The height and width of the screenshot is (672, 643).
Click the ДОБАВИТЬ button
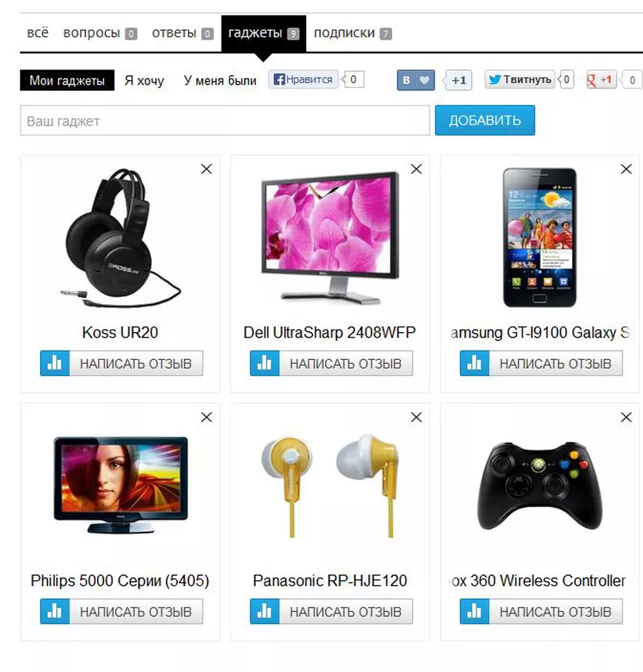(x=485, y=120)
